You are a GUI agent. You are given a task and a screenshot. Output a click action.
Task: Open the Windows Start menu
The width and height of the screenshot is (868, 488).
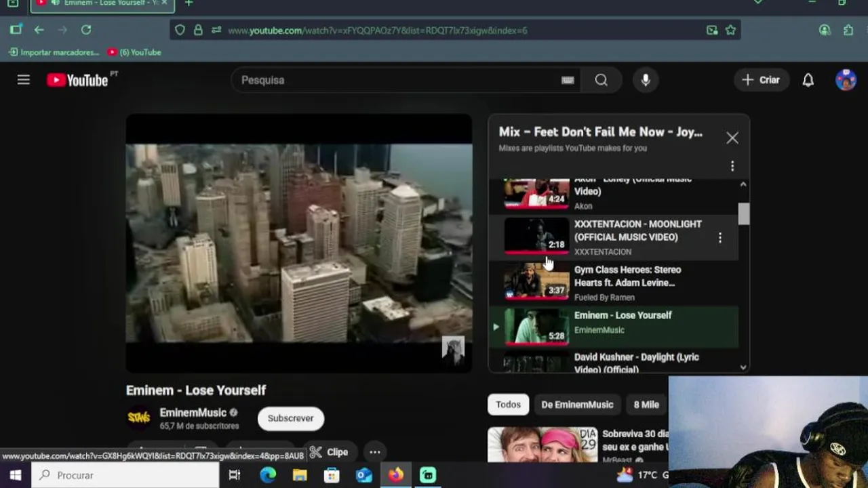tap(15, 475)
